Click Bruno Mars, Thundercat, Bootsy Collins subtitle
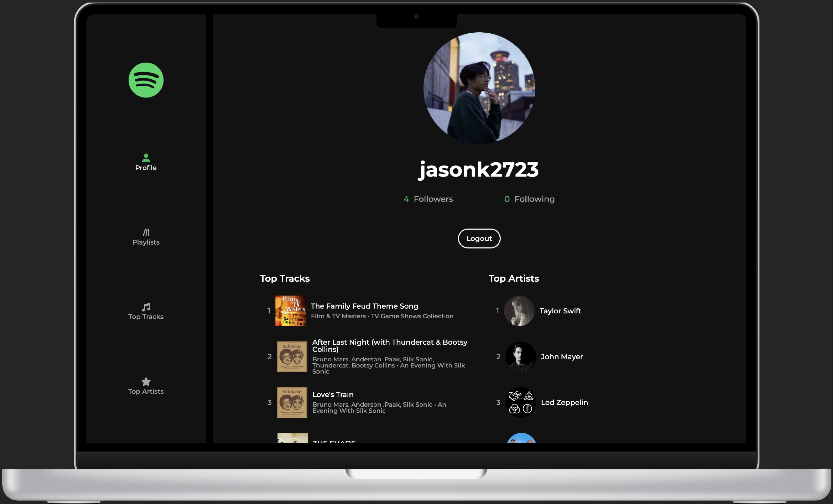This screenshot has width=833, height=504. [389, 365]
